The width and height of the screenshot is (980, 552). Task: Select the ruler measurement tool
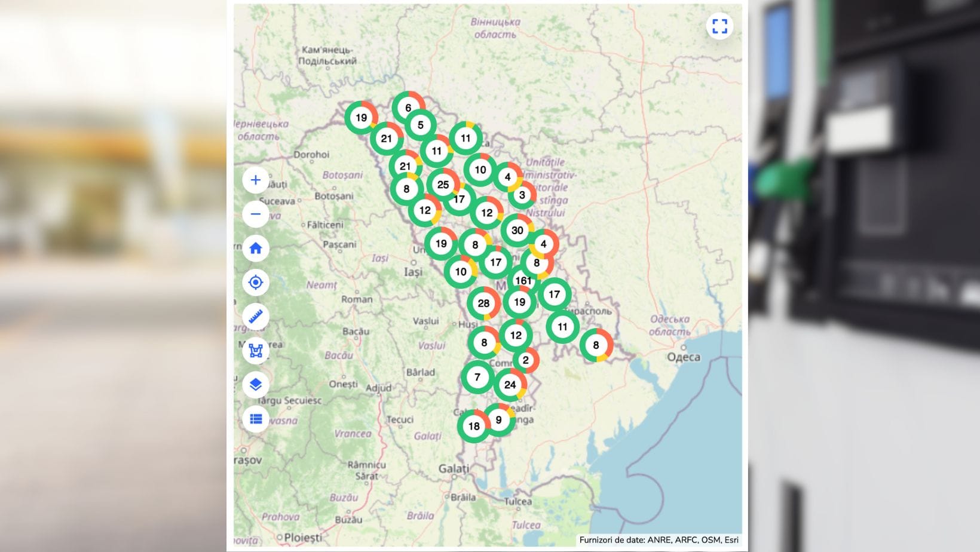click(256, 317)
